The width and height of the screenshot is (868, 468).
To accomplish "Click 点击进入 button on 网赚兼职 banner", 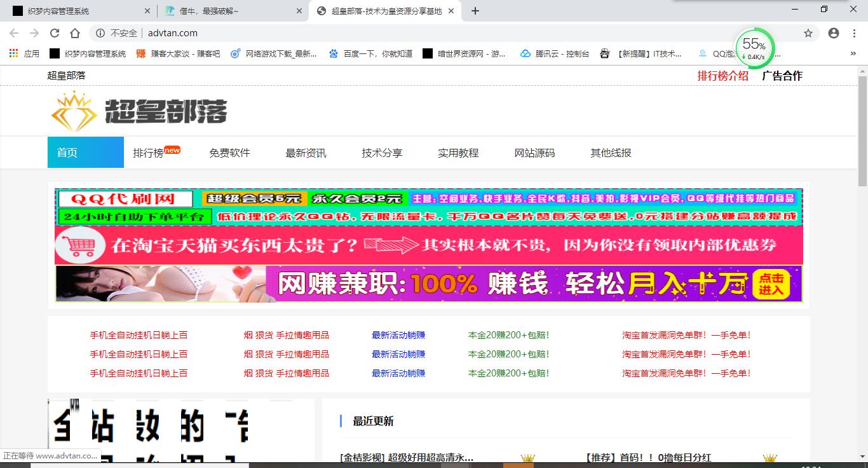I will pyautogui.click(x=771, y=284).
